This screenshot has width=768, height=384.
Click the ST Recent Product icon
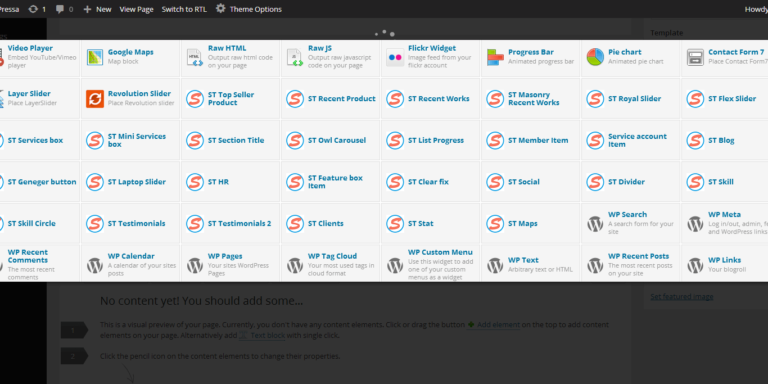point(295,98)
